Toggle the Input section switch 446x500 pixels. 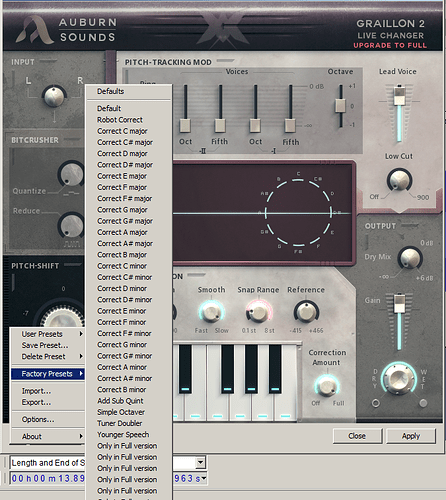[48, 61]
